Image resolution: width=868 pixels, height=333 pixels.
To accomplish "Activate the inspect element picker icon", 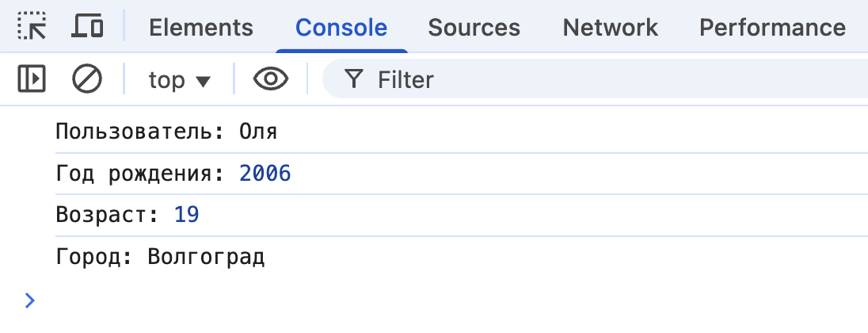I will [x=32, y=28].
